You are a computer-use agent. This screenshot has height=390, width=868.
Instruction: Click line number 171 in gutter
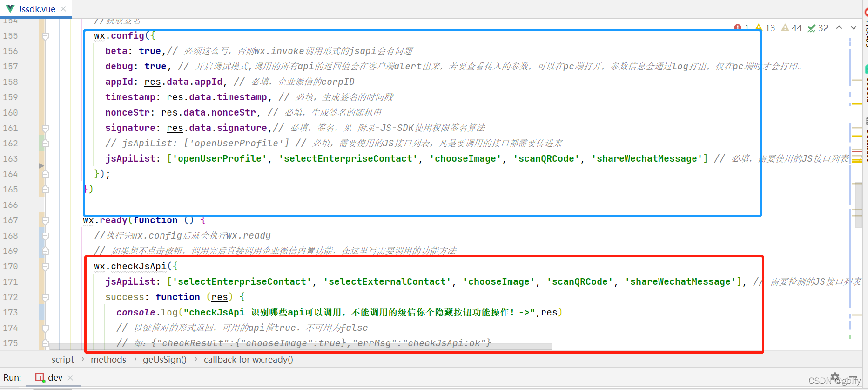click(10, 282)
